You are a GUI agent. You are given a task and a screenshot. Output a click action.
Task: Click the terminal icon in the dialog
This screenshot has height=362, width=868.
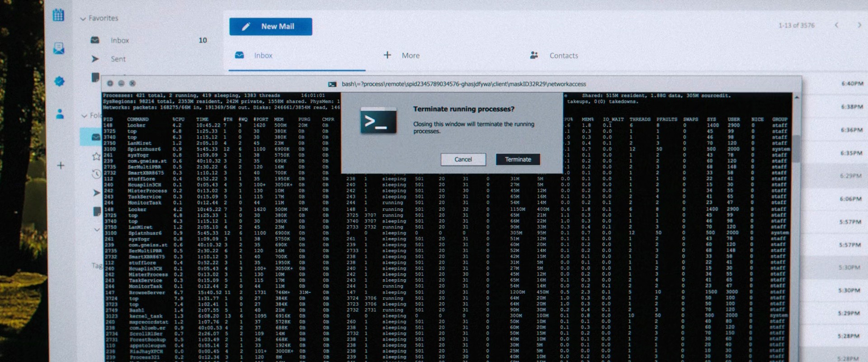point(378,121)
